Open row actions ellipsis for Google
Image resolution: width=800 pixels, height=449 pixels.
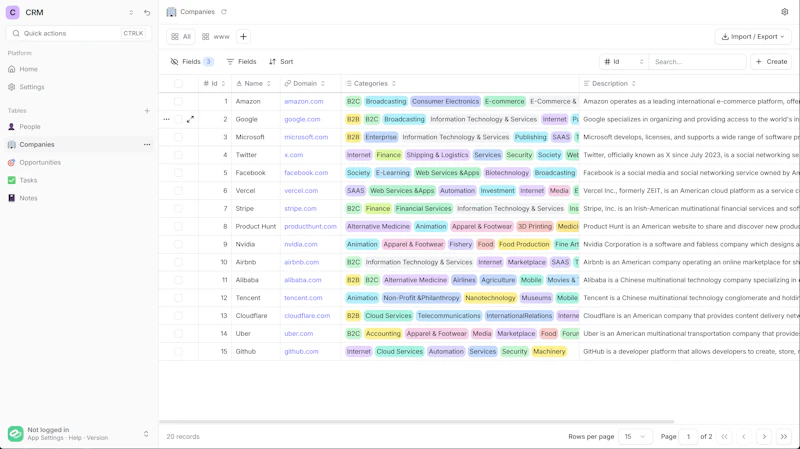tap(166, 119)
